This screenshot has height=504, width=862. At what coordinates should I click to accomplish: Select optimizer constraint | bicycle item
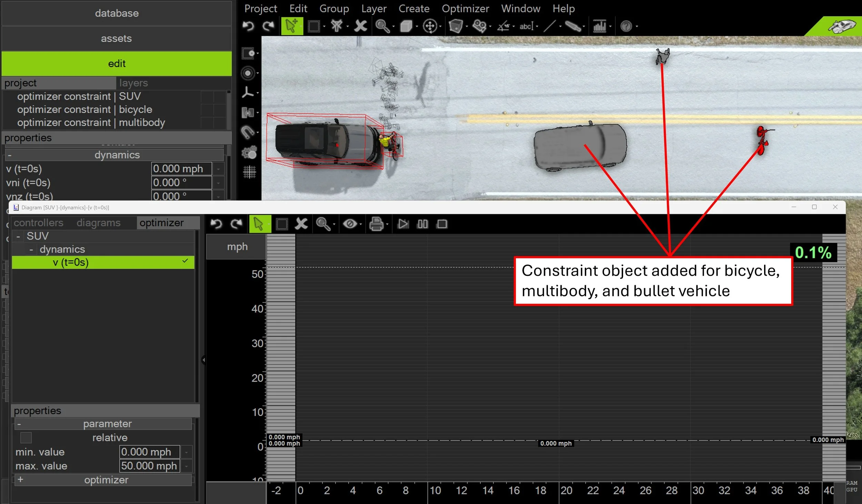pos(84,110)
